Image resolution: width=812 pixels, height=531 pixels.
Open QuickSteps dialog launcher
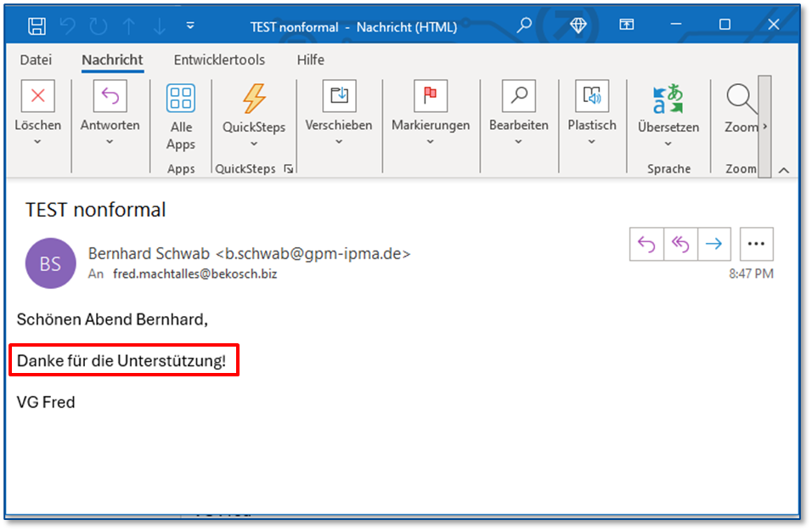pyautogui.click(x=289, y=169)
